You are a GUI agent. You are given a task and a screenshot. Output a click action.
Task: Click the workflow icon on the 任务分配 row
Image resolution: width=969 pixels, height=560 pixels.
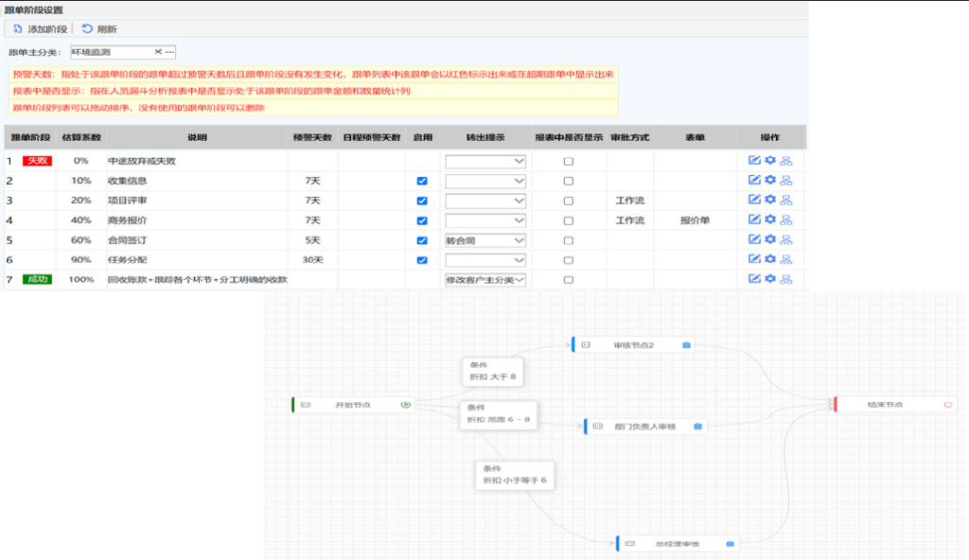tap(786, 259)
